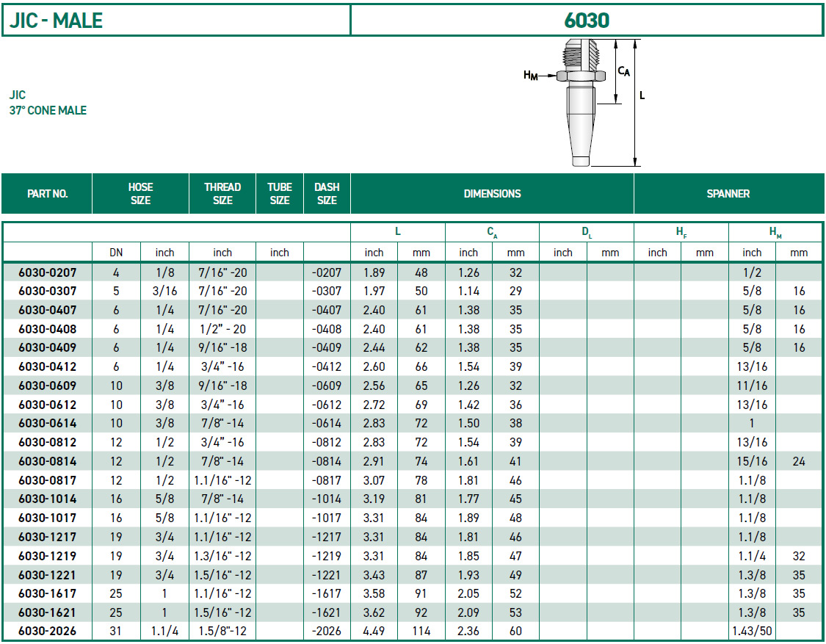Click the SPANNER header band
826x644 pixels.
[x=728, y=193]
